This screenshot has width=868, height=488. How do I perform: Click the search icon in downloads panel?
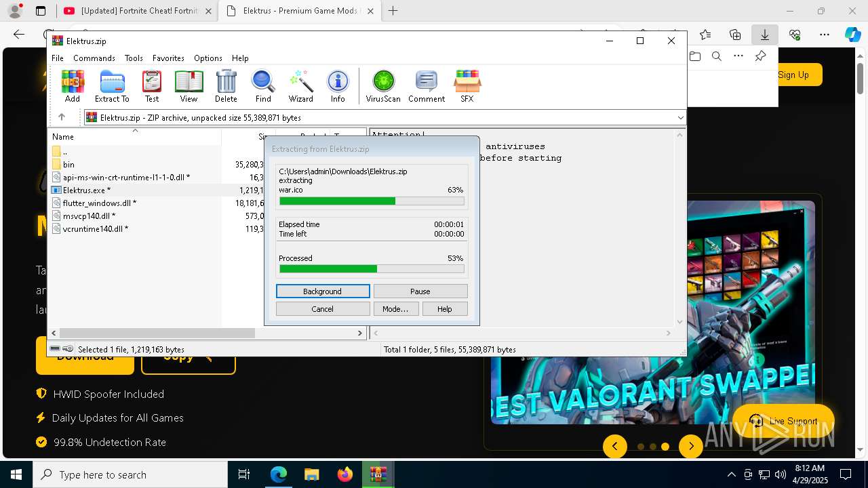(x=716, y=56)
